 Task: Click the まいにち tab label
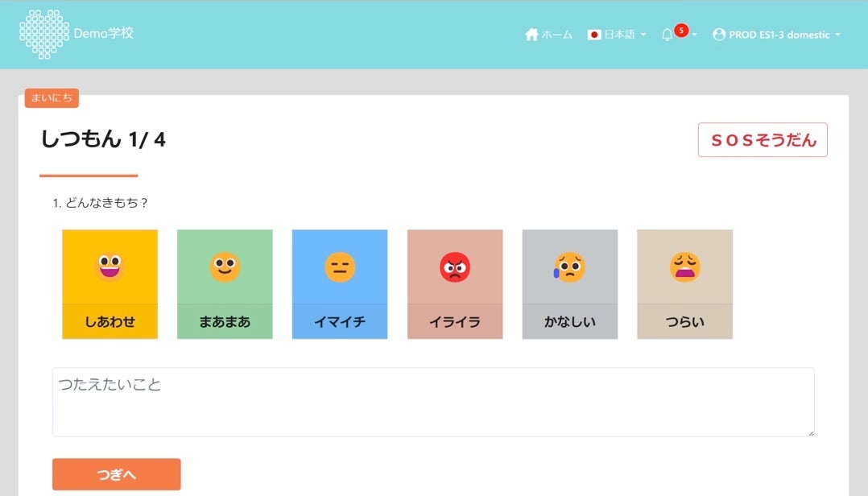pyautogui.click(x=52, y=98)
